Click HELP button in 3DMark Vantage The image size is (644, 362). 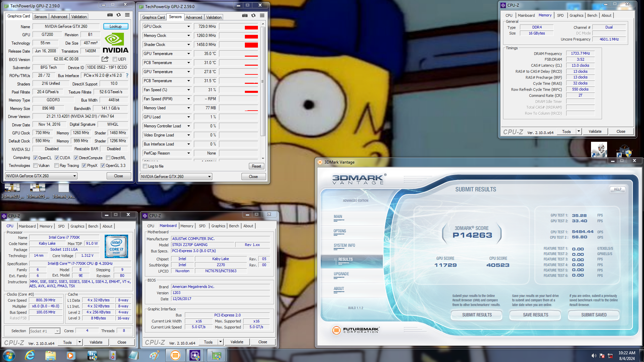click(618, 189)
